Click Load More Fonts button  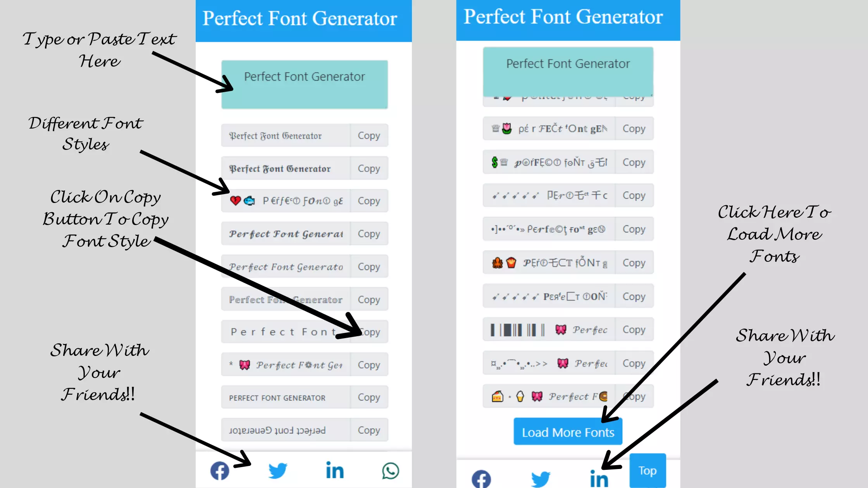(567, 432)
